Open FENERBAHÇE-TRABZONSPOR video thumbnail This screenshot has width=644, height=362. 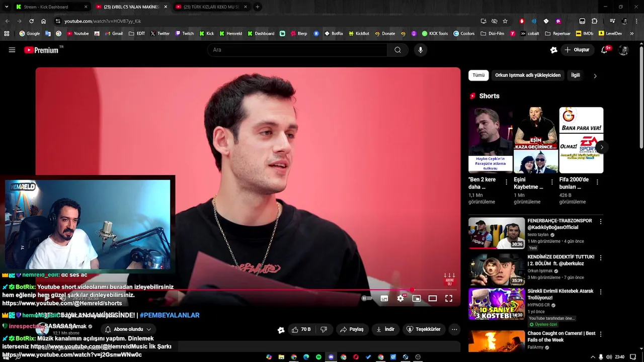497,233
